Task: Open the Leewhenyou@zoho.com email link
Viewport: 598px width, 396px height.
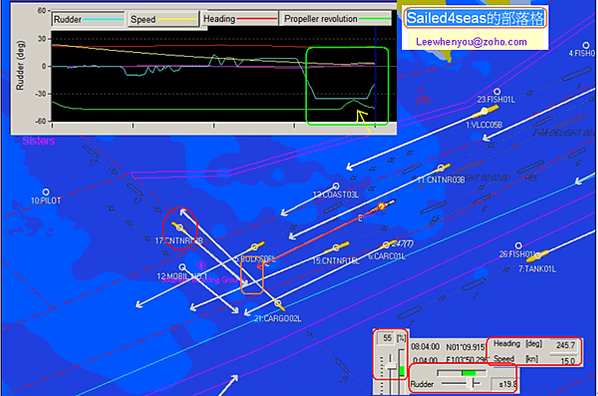Action: pyautogui.click(x=471, y=42)
